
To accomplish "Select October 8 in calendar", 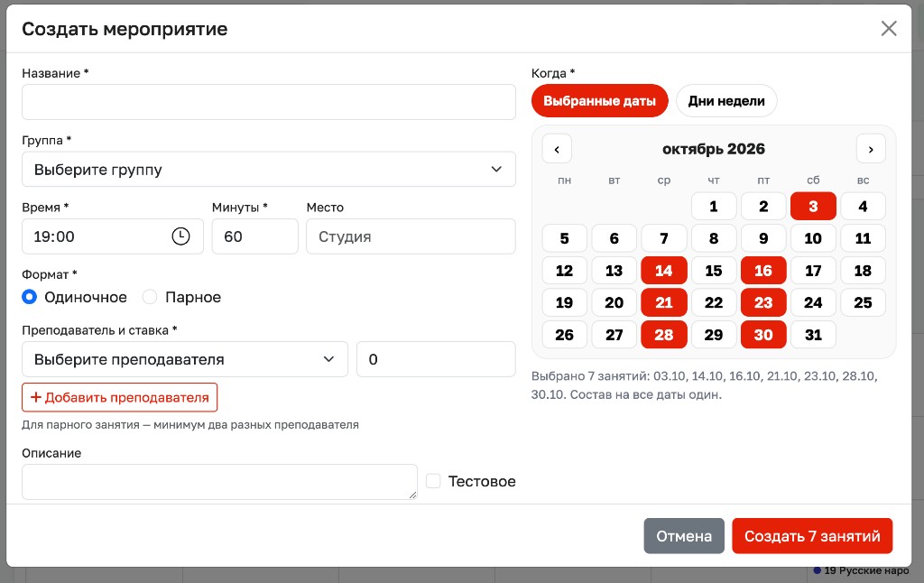I will coord(714,238).
